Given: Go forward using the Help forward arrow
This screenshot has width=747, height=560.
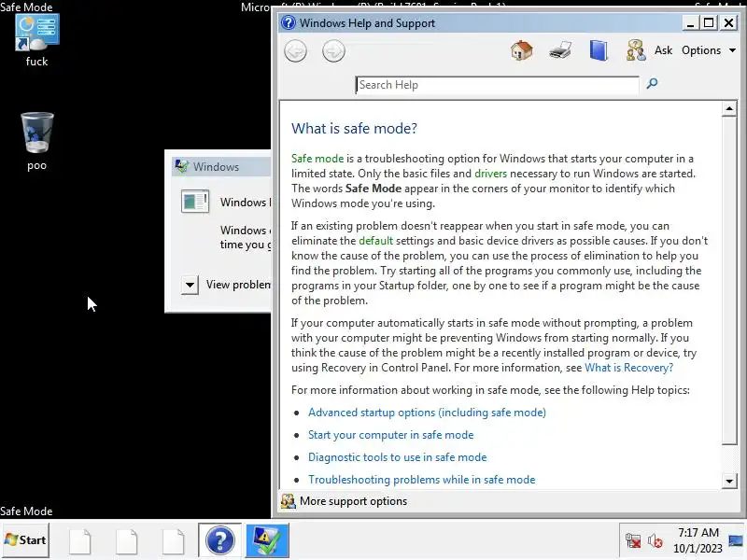Looking at the screenshot, I should coord(333,51).
